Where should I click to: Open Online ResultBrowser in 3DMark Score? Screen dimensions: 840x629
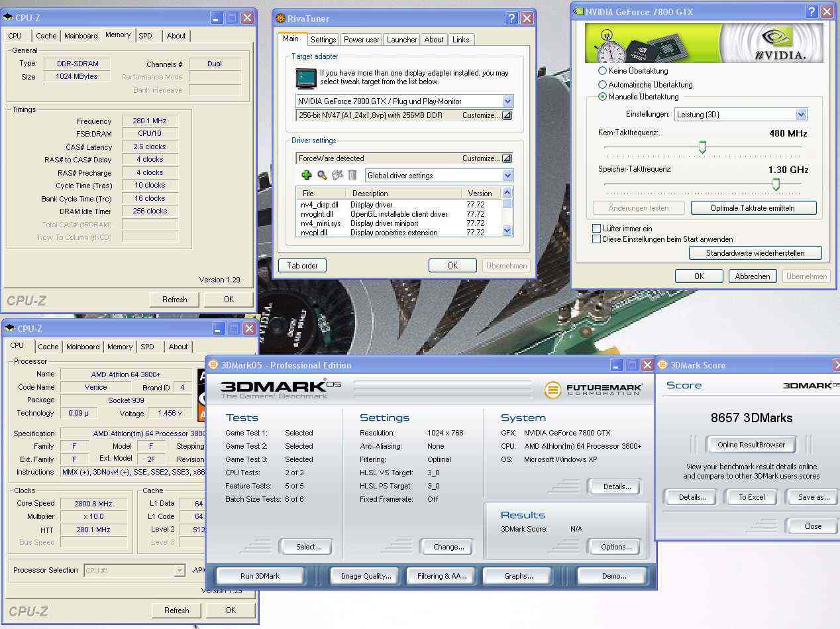tap(751, 445)
